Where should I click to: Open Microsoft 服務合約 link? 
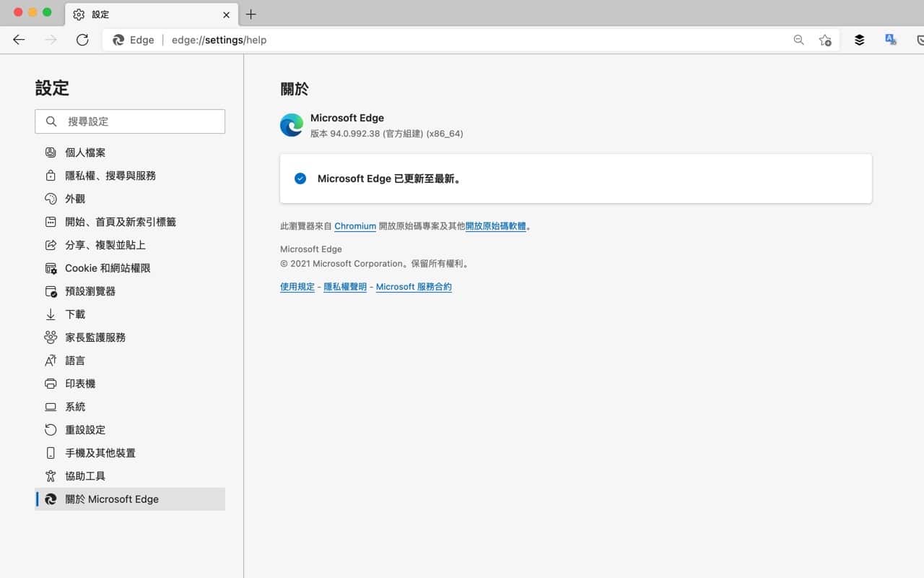(414, 287)
